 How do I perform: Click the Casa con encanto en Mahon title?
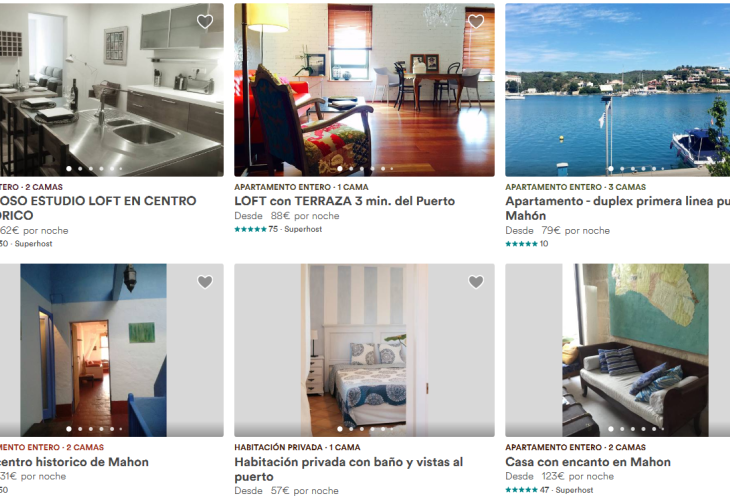(x=588, y=462)
